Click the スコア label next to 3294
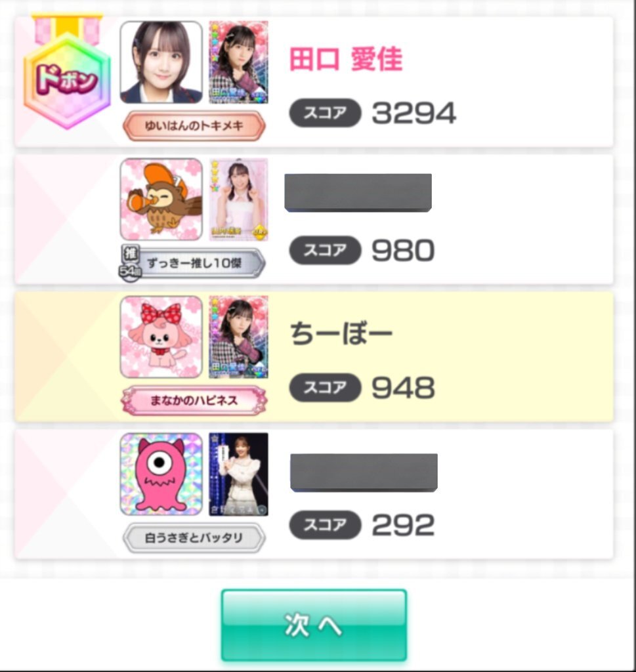Image resolution: width=636 pixels, height=672 pixels. 326,113
